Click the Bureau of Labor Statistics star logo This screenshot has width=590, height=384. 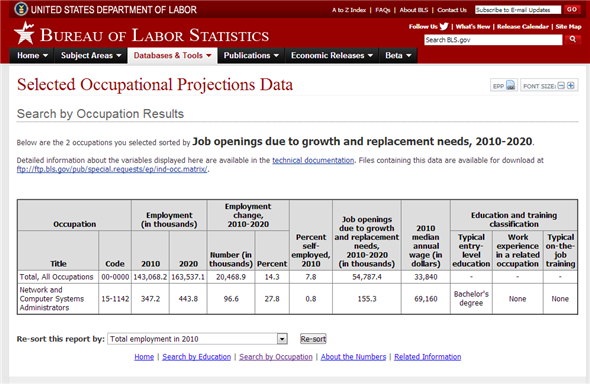pyautogui.click(x=24, y=33)
